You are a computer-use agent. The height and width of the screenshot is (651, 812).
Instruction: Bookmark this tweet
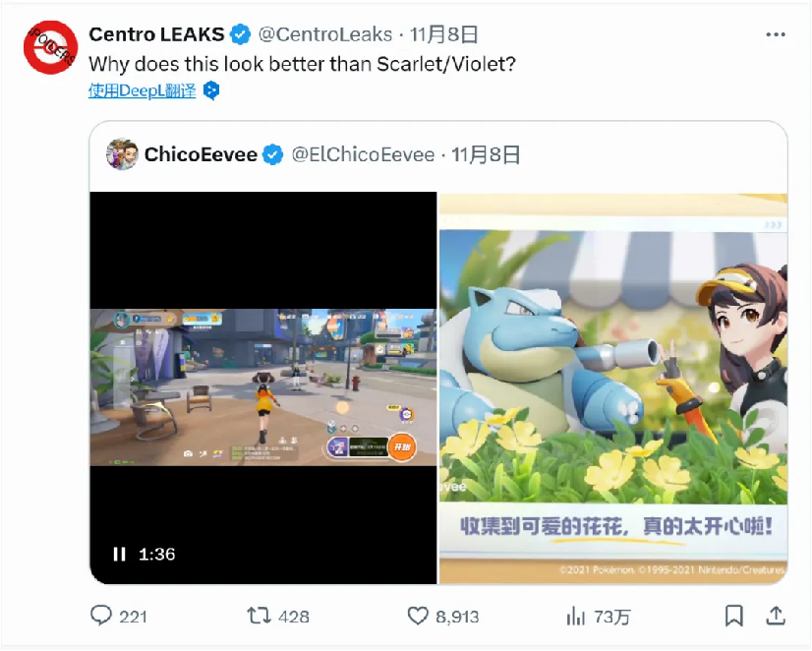[x=733, y=616]
